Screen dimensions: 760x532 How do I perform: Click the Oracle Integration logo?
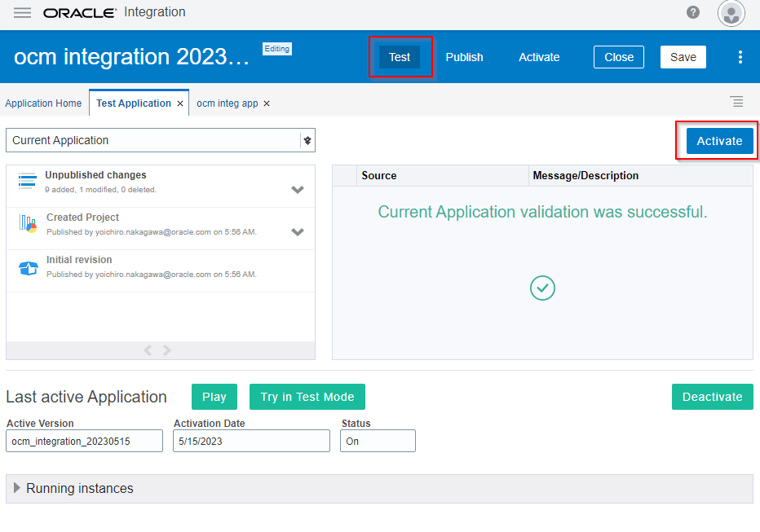(x=114, y=12)
